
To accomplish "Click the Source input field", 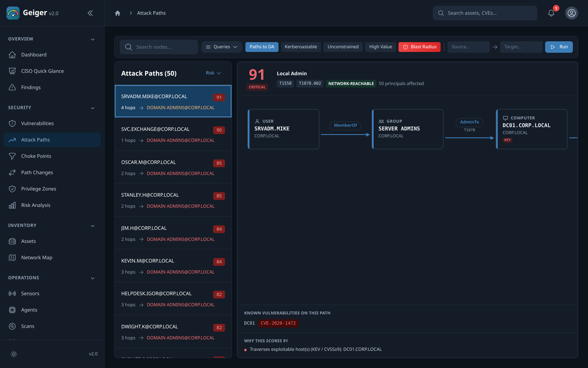I will pos(468,47).
